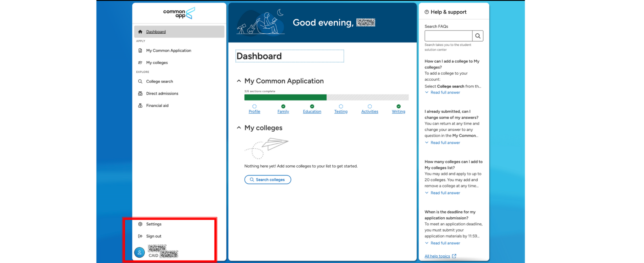The width and height of the screenshot is (644, 263).
Task: Go to the Testing section link
Action: [x=341, y=111]
